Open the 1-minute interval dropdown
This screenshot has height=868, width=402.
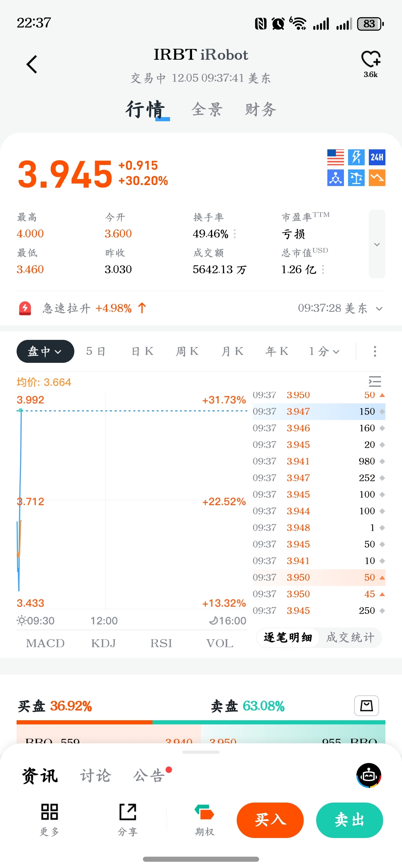[x=324, y=351]
